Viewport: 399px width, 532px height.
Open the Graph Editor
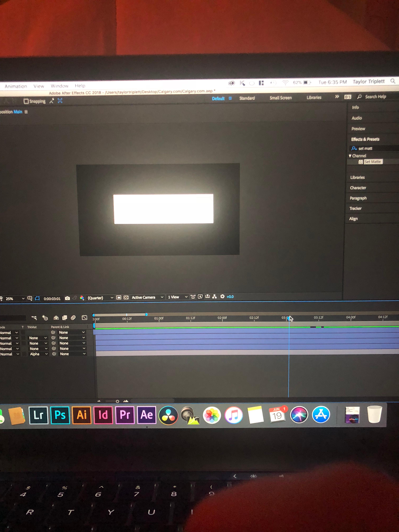[x=84, y=317]
